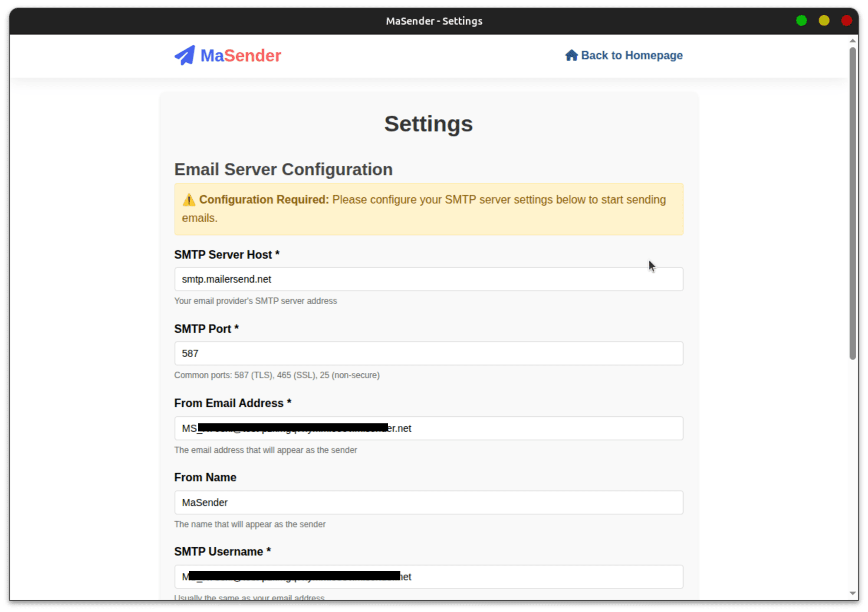Close the window with the red button
The height and width of the screenshot is (612, 868).
pyautogui.click(x=846, y=20)
